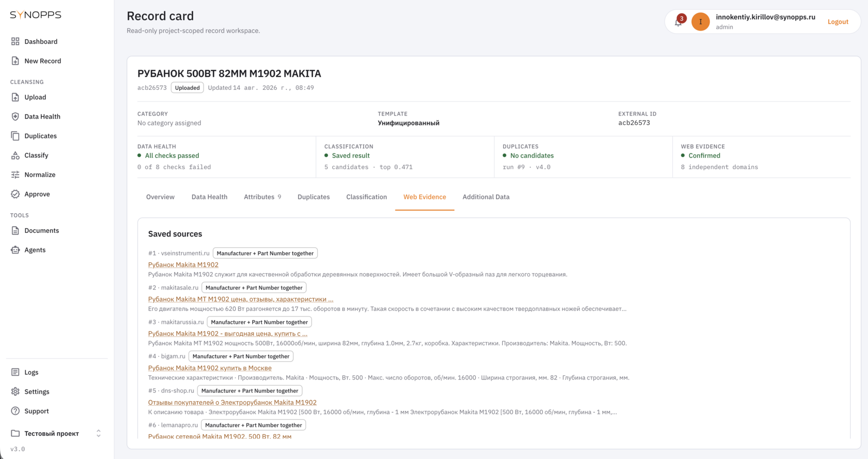Image resolution: width=868 pixels, height=459 pixels.
Task: Open bigam.ru link купить в Москве
Action: coord(210,368)
